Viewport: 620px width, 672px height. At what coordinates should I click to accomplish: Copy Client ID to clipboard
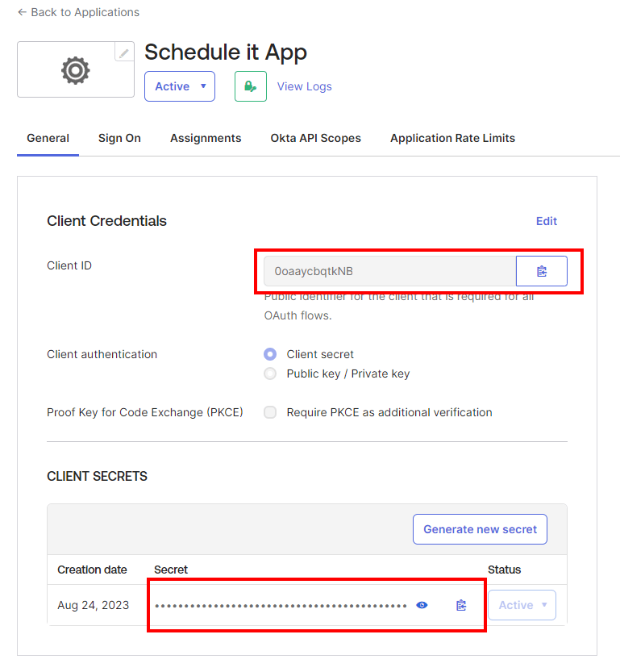[542, 271]
